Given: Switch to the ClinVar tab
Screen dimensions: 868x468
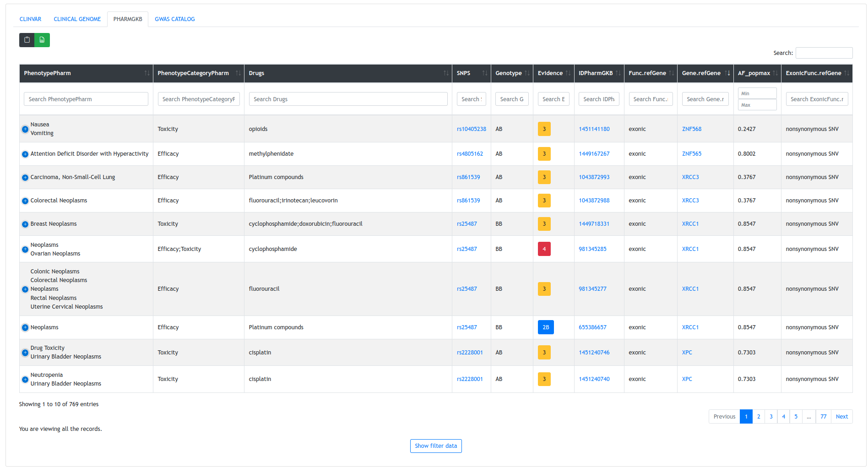Looking at the screenshot, I should [30, 19].
